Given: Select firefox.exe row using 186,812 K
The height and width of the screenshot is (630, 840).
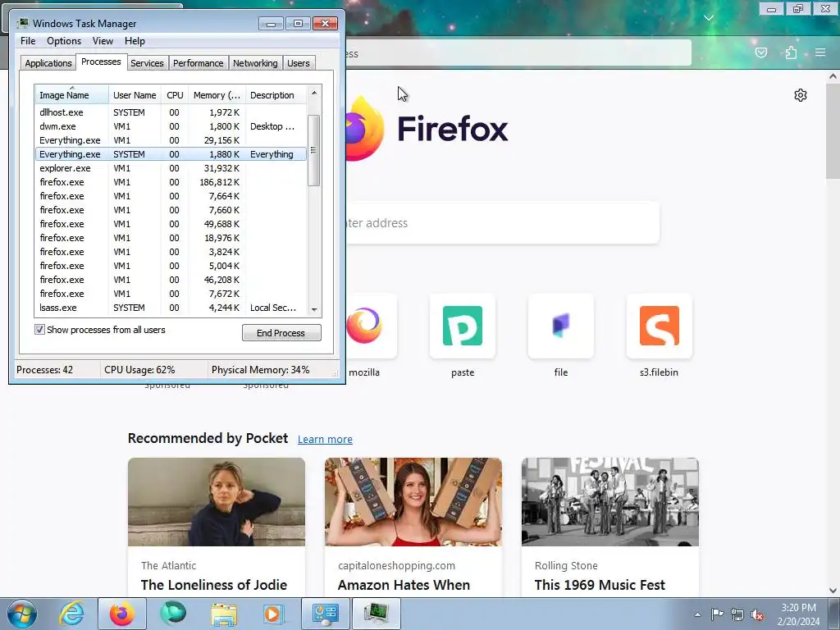Looking at the screenshot, I should click(171, 182).
